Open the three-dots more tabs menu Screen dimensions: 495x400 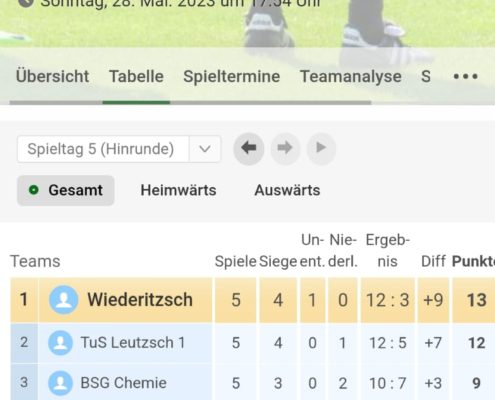tap(465, 77)
